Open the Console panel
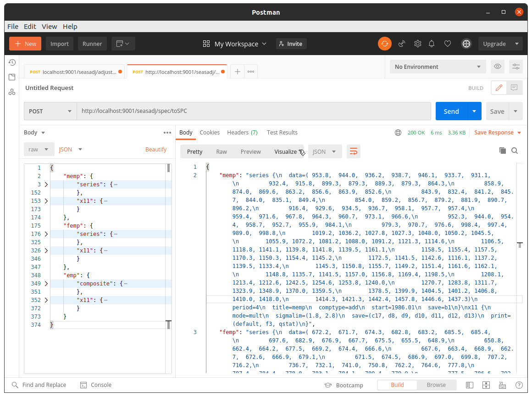The image size is (532, 397). coord(96,385)
